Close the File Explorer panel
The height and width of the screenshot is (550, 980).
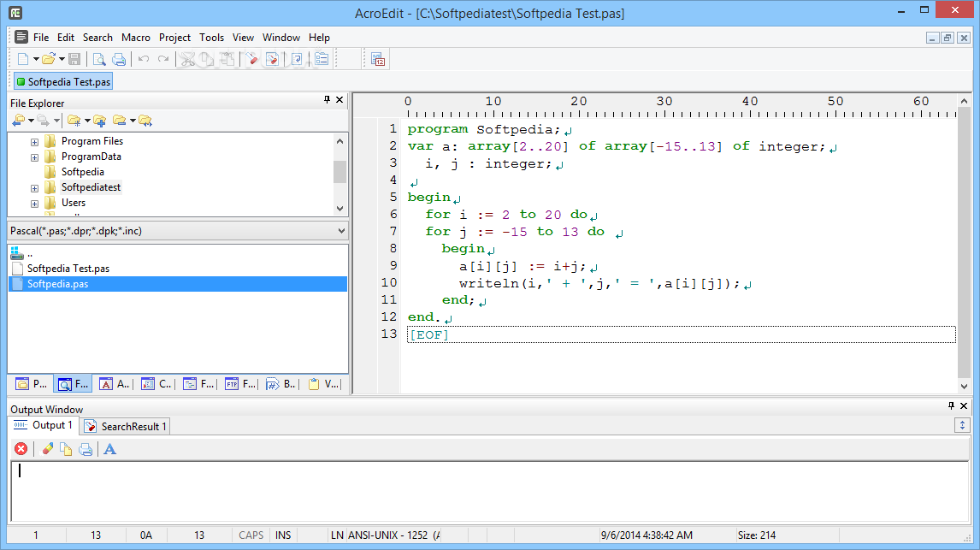pyautogui.click(x=339, y=100)
